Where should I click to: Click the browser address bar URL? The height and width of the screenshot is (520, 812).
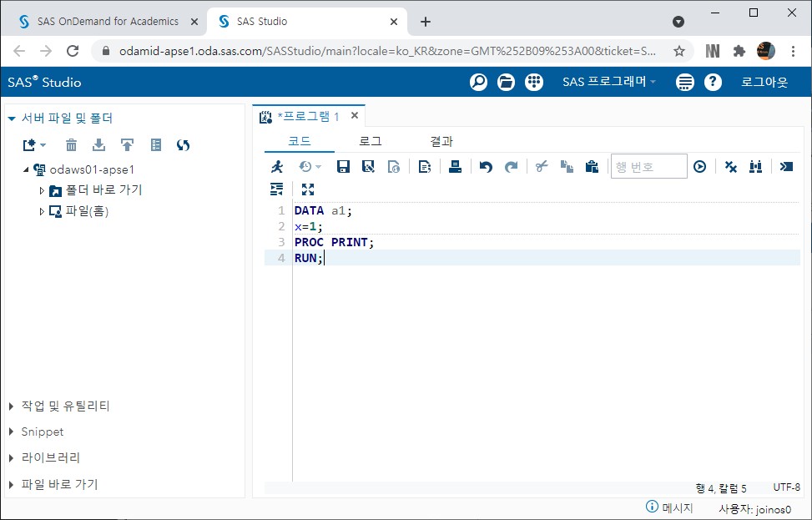point(387,51)
